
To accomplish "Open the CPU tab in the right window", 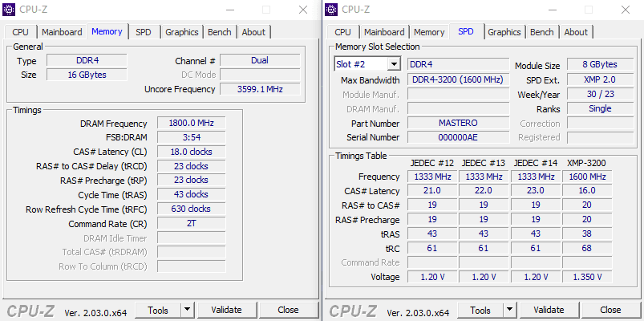I will click(342, 32).
